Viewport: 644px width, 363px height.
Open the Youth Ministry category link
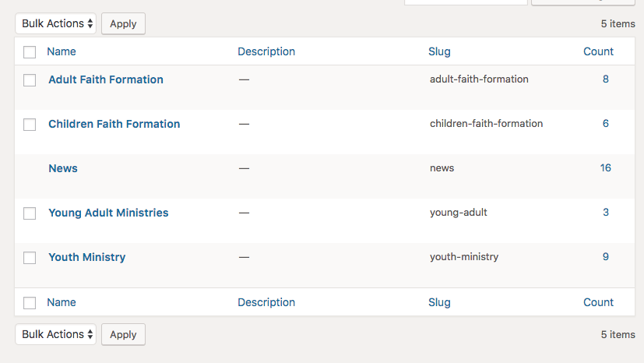click(x=86, y=257)
